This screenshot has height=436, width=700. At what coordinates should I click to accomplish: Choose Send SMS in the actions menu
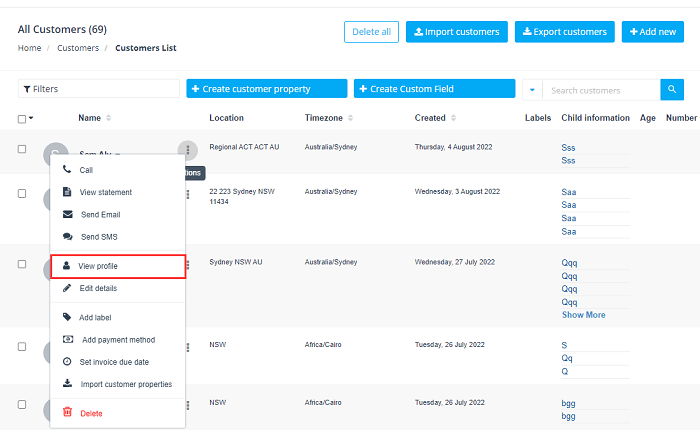pos(99,237)
